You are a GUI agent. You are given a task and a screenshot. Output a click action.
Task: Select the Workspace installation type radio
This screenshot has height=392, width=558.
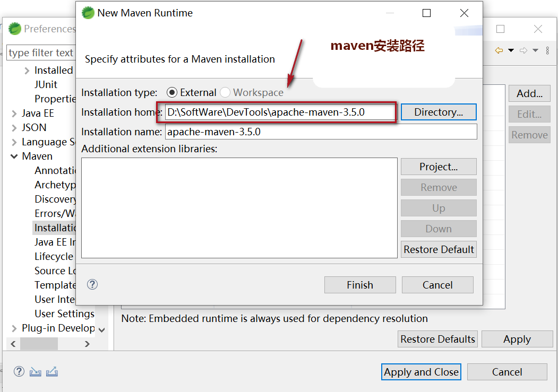click(x=225, y=92)
